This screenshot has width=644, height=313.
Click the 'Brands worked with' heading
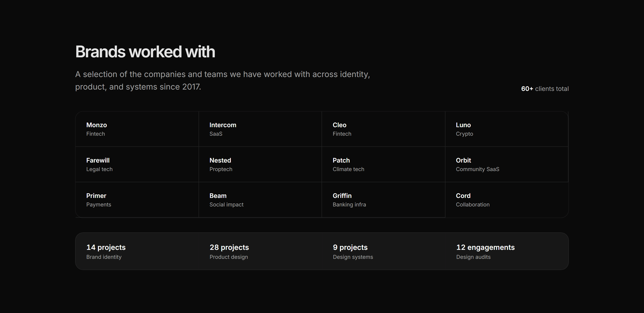pos(145,52)
